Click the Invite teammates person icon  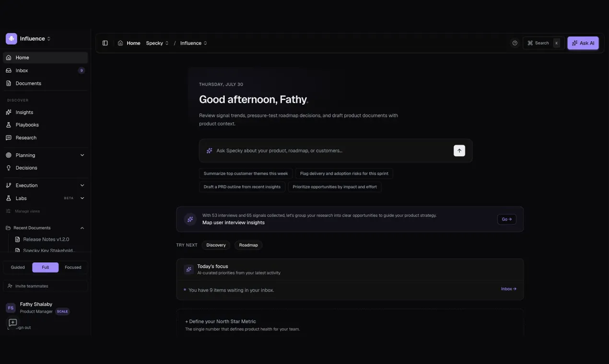tap(10, 286)
